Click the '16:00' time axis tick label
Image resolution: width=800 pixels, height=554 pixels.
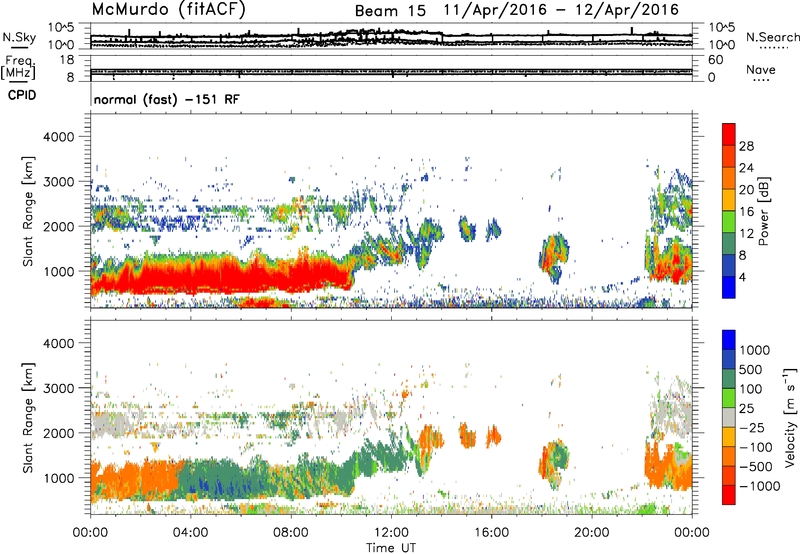(491, 533)
